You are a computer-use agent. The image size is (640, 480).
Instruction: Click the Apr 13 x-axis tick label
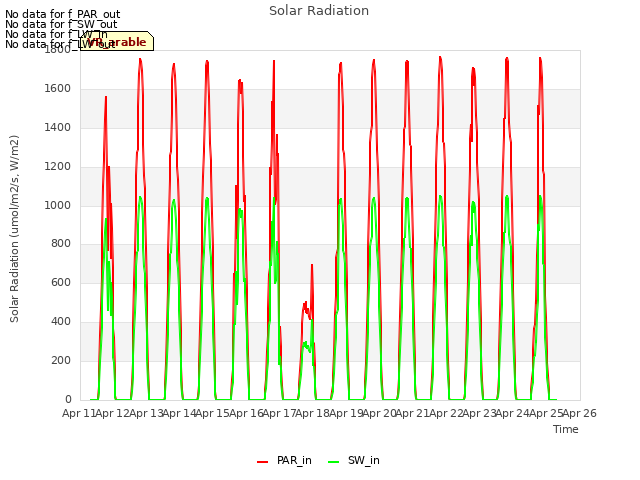tap(145, 413)
